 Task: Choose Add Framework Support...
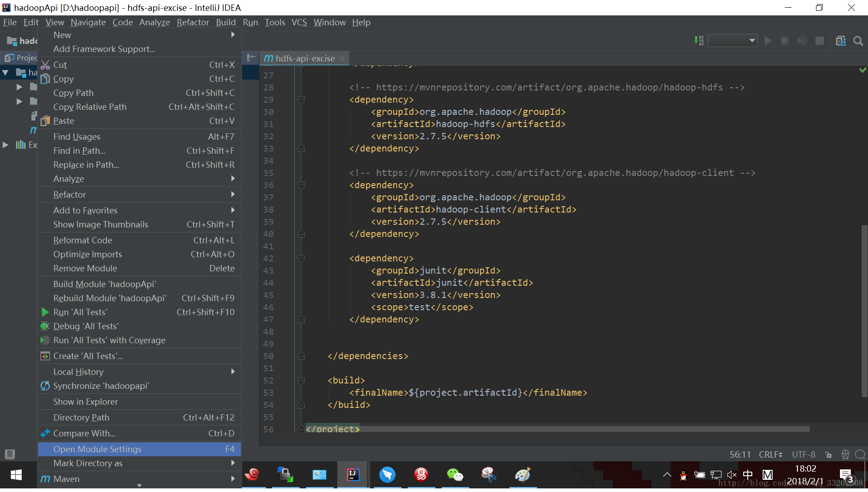click(139, 49)
